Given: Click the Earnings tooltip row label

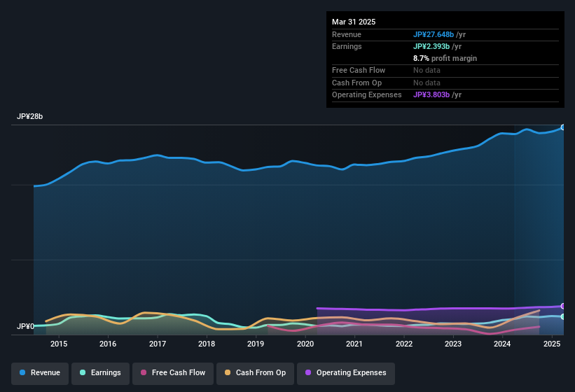Looking at the screenshot, I should (347, 46).
